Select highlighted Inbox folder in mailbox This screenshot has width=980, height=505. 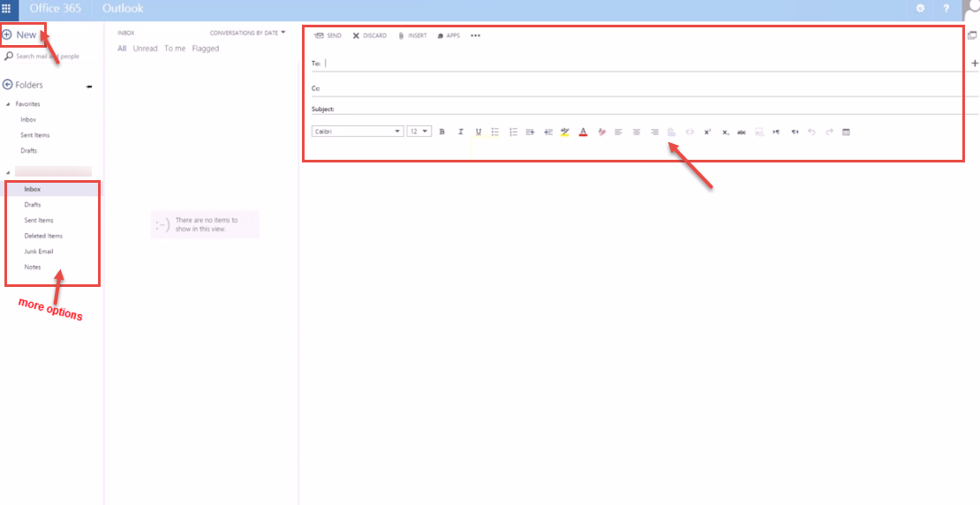(x=51, y=189)
